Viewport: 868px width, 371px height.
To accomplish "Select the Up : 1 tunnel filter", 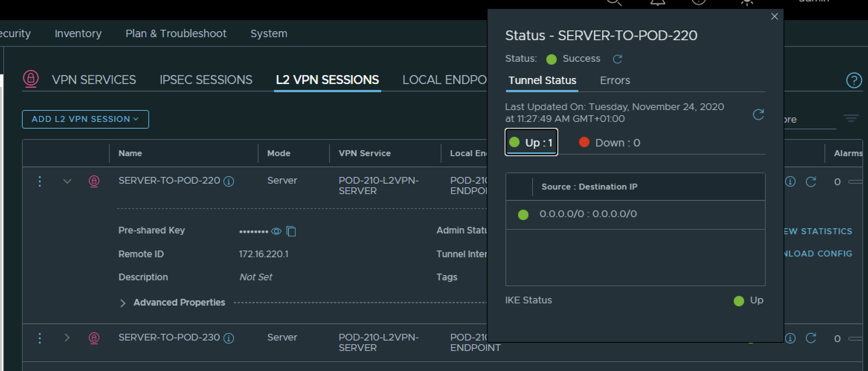I will [x=531, y=142].
